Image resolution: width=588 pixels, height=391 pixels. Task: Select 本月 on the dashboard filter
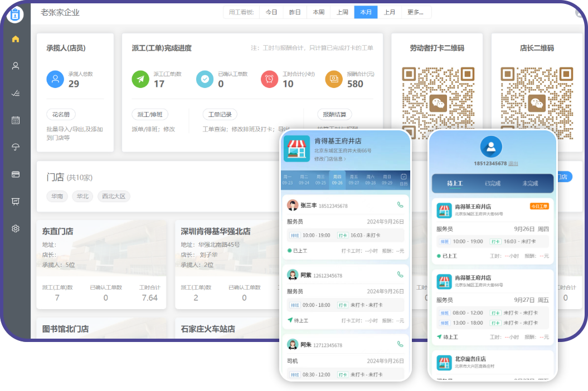point(366,12)
